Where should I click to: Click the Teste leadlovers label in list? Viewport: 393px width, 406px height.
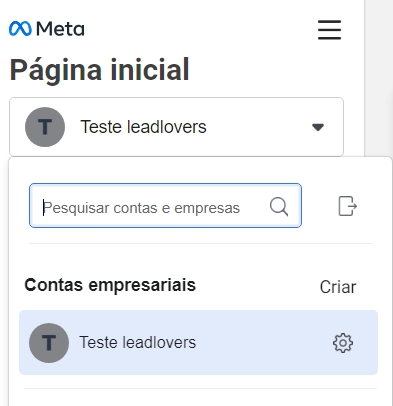[x=137, y=342]
